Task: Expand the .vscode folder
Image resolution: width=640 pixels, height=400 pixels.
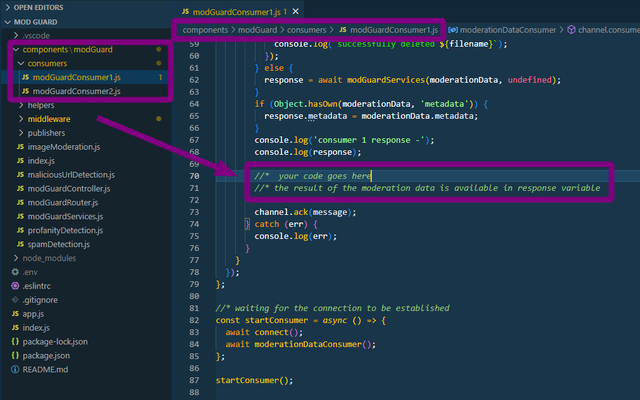Action: coord(31,36)
